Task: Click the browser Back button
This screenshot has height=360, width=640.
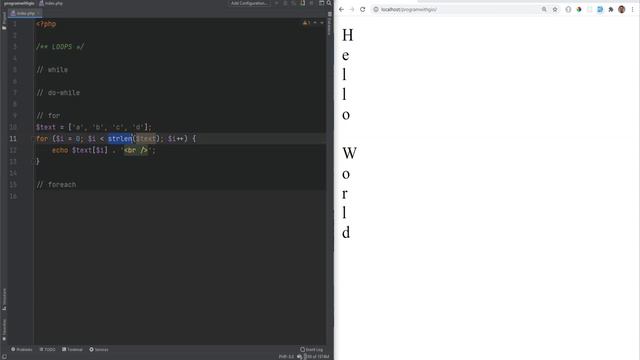Action: point(342,9)
